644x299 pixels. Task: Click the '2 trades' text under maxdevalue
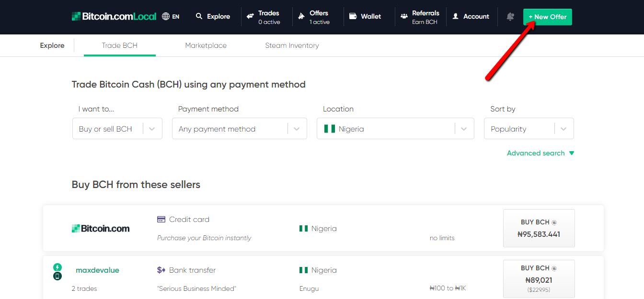coord(84,288)
